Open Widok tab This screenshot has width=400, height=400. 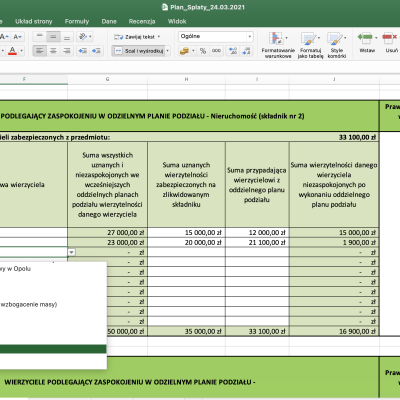click(177, 21)
